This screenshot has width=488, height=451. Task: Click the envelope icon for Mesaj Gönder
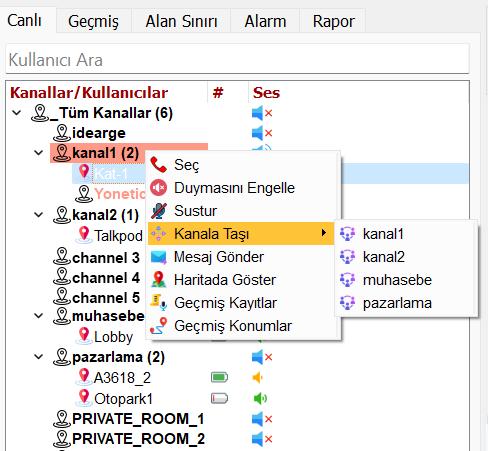[158, 257]
